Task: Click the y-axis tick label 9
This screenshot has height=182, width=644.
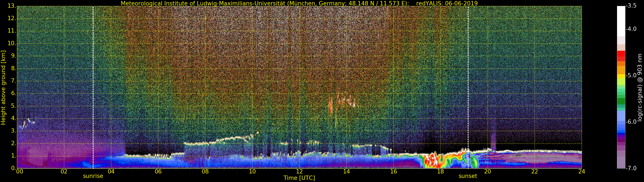Action: [13, 56]
